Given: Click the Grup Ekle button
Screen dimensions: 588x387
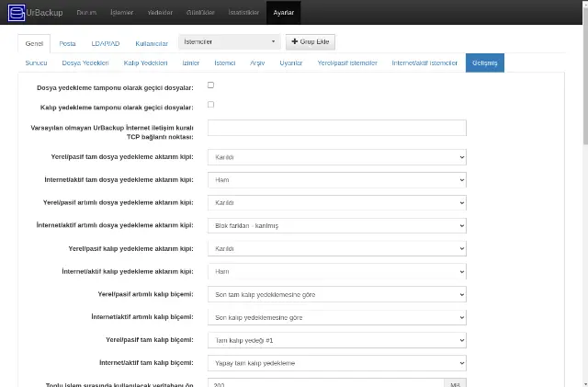Looking at the screenshot, I should (311, 41).
